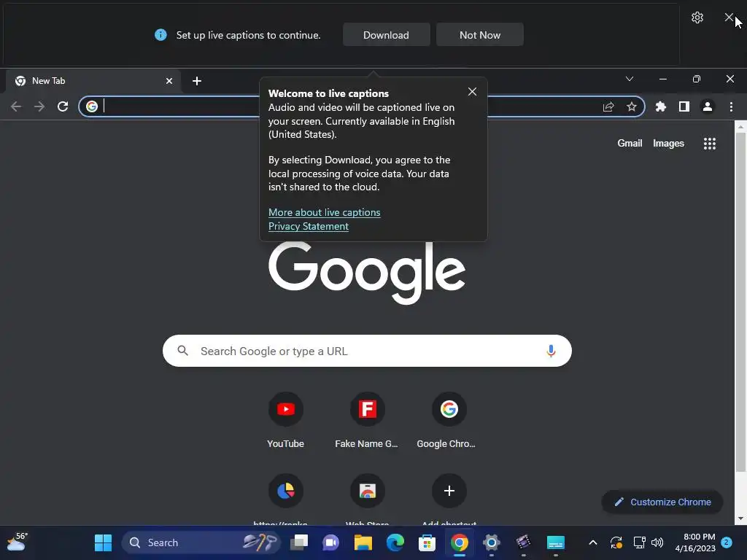Image resolution: width=747 pixels, height=560 pixels.
Task: Click the magnifier icon in search box
Action: click(x=182, y=351)
